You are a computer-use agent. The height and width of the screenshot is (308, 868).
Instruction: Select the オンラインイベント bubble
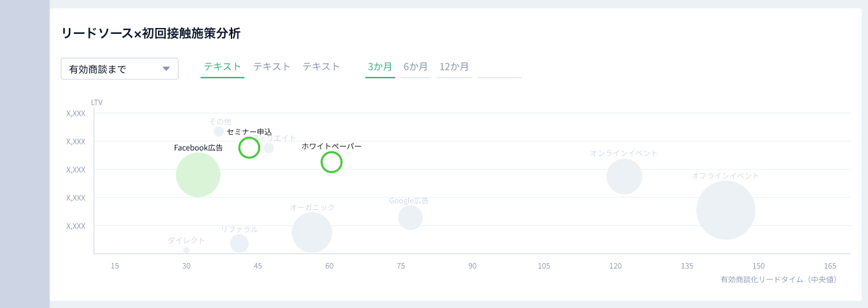(624, 176)
